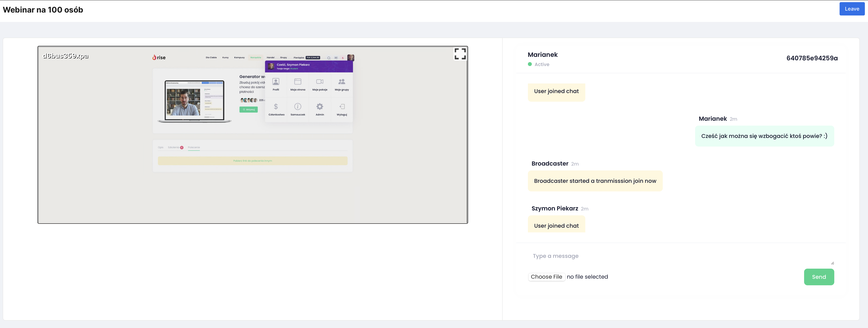Click the Leave button
Image resolution: width=868 pixels, height=328 pixels.
pos(852,9)
